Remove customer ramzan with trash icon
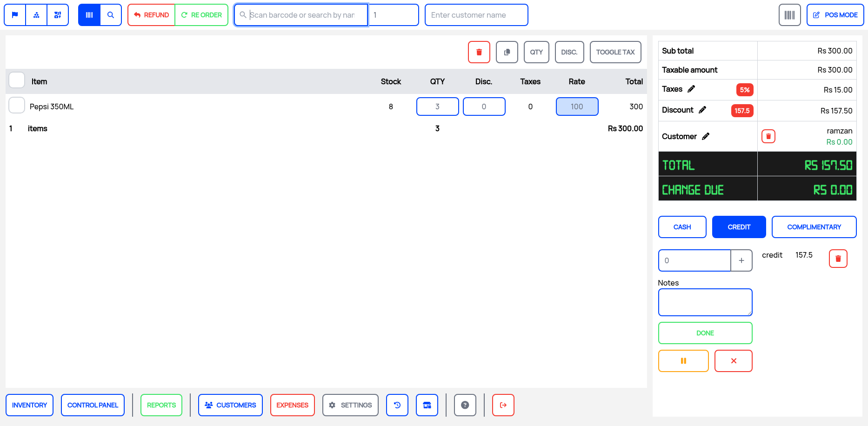This screenshot has width=868, height=426. pyautogui.click(x=768, y=136)
